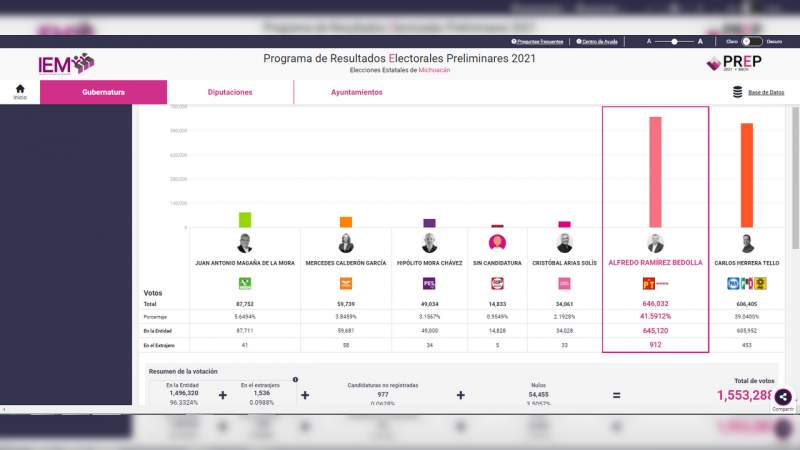The image size is (800, 450).
Task: Open the Gubernatura tab
Action: pyautogui.click(x=104, y=92)
